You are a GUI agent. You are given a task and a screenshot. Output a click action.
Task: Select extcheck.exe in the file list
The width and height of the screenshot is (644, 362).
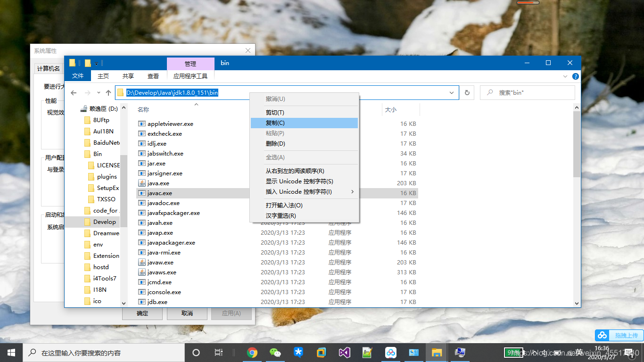click(x=165, y=134)
